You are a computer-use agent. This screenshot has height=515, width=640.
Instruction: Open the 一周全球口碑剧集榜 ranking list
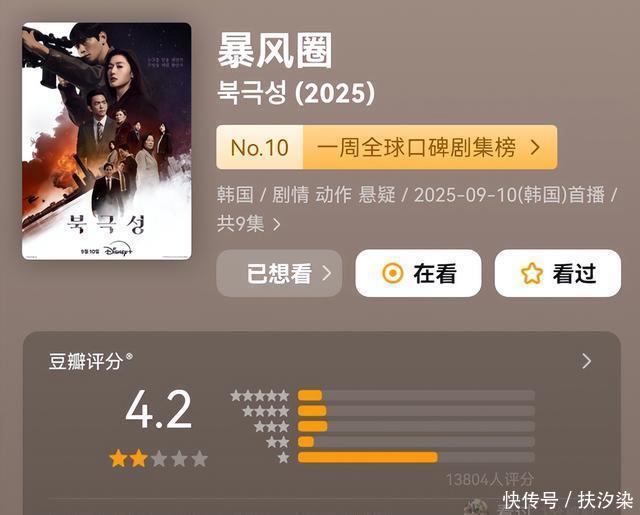point(417,147)
